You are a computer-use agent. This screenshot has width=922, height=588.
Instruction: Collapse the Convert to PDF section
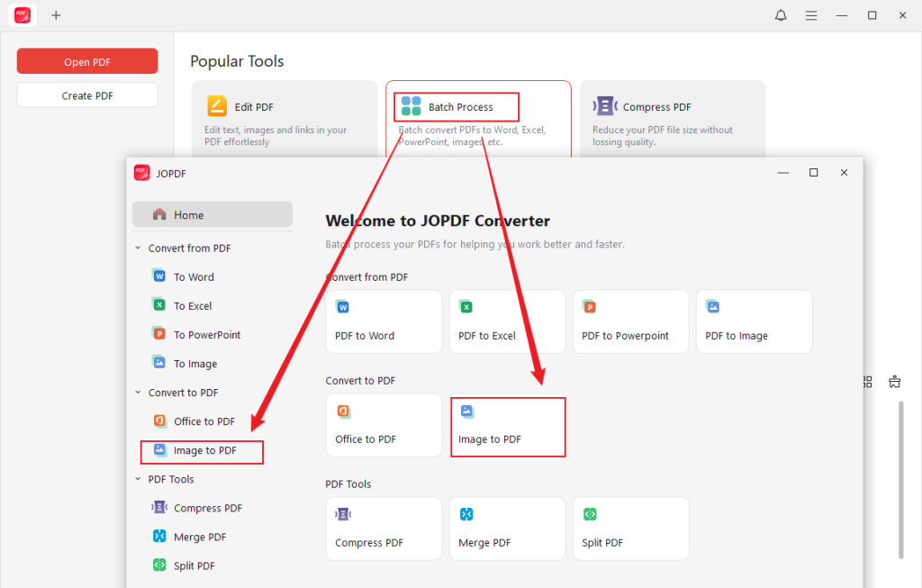click(x=138, y=392)
